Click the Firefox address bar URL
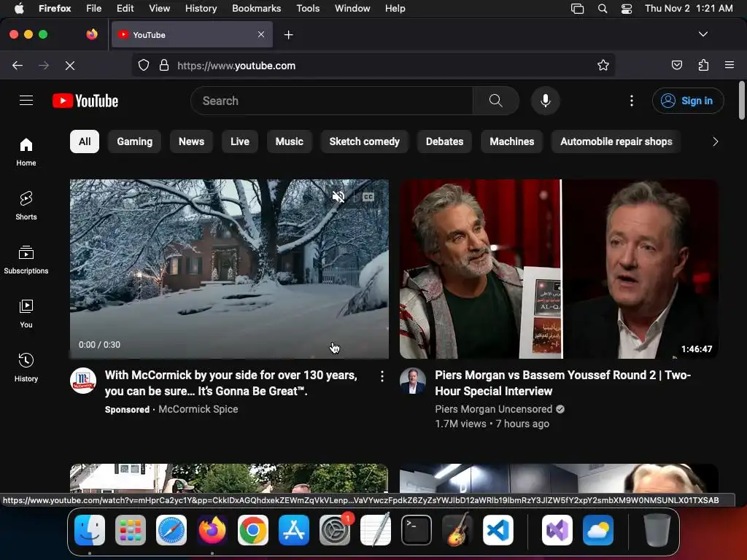The height and width of the screenshot is (560, 747). [236, 66]
